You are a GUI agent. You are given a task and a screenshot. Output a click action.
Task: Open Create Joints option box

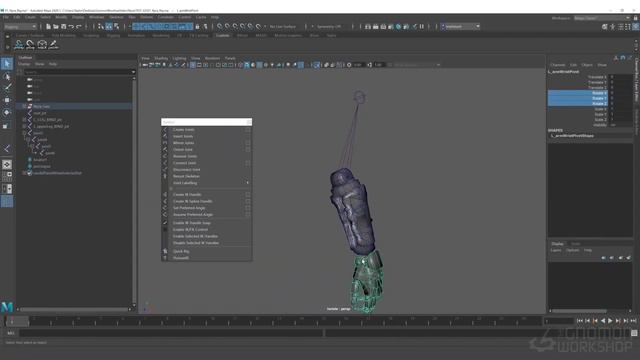click(248, 130)
